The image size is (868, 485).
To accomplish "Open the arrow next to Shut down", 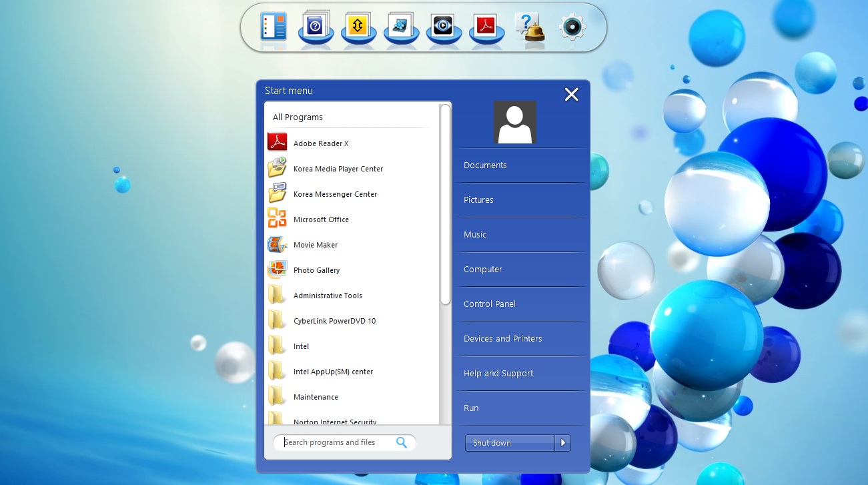I will [x=563, y=443].
